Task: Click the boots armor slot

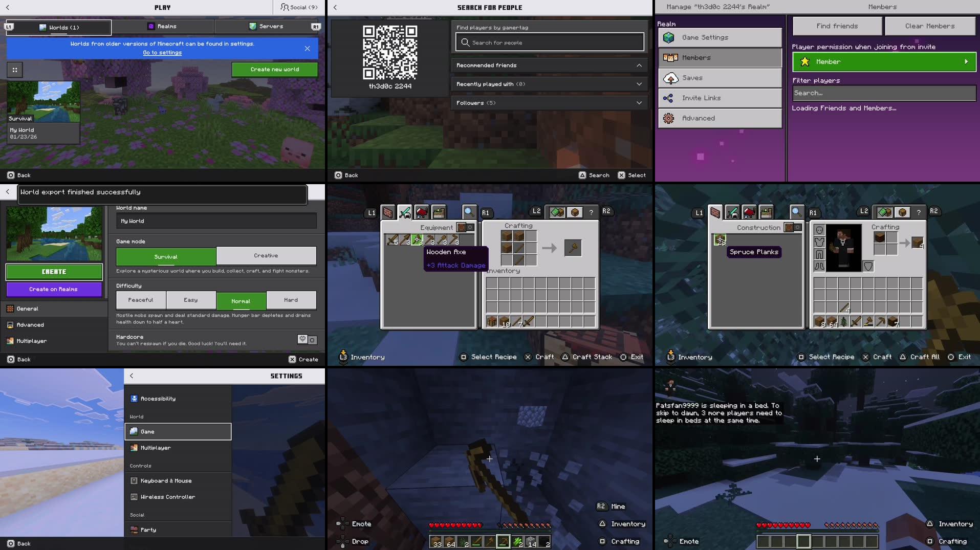Action: pyautogui.click(x=819, y=267)
